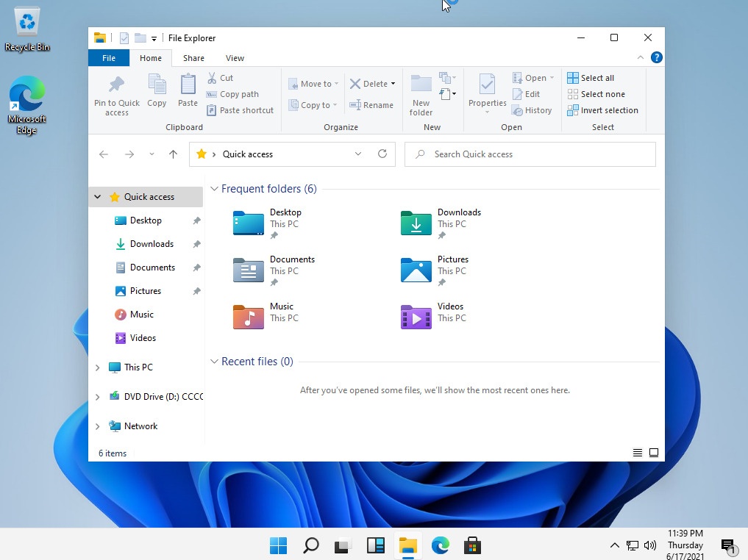Screen dimensions: 748x560
Task: Select the Downloads folder in Frequent folders
Action: coord(441,223)
